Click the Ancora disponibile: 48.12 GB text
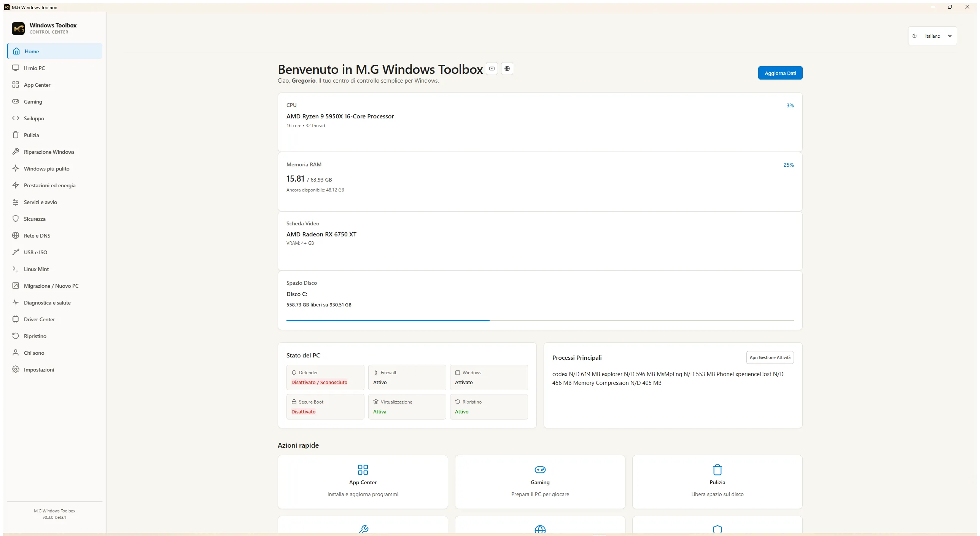The width and height of the screenshot is (980, 536). click(x=315, y=190)
